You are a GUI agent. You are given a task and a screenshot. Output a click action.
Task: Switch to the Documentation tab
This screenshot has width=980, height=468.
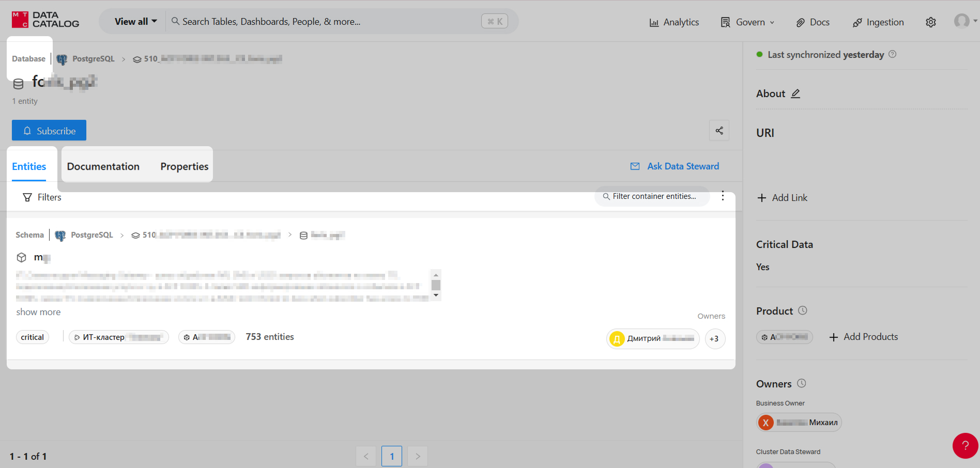pyautogui.click(x=103, y=166)
